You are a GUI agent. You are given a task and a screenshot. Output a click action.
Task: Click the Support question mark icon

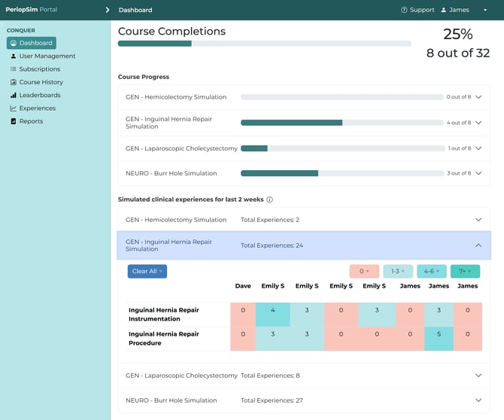404,10
